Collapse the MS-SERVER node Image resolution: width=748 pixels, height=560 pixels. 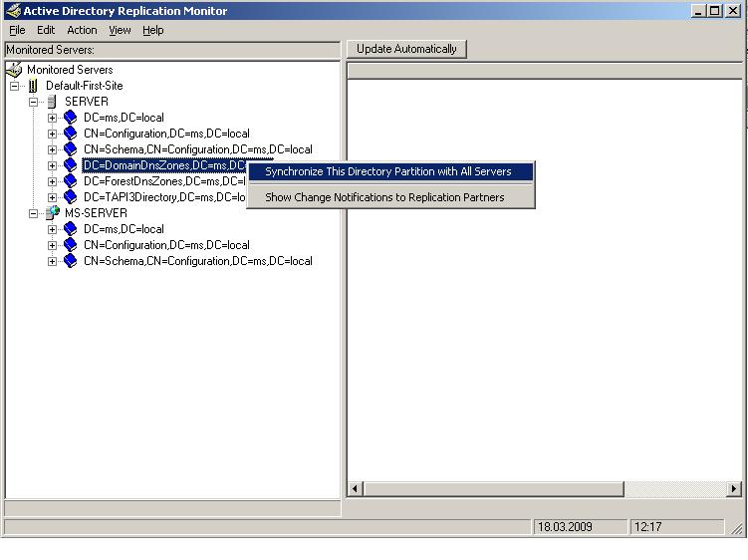coord(33,213)
